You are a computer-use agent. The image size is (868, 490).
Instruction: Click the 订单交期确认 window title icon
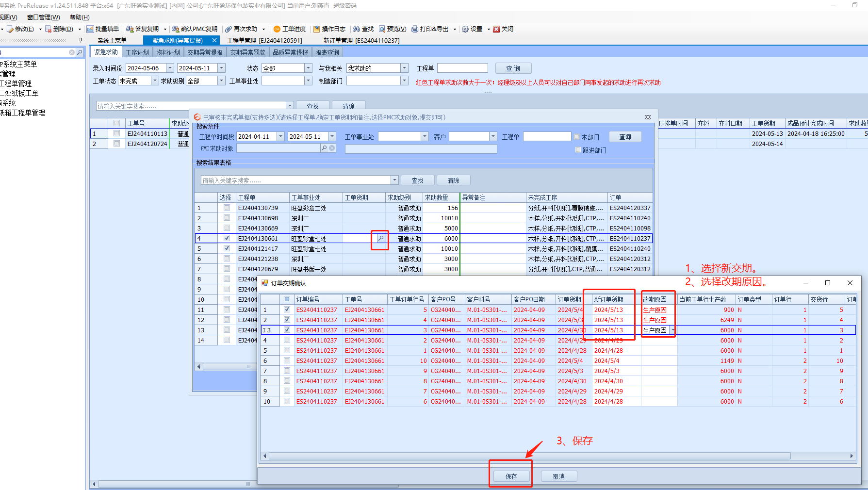coord(265,283)
